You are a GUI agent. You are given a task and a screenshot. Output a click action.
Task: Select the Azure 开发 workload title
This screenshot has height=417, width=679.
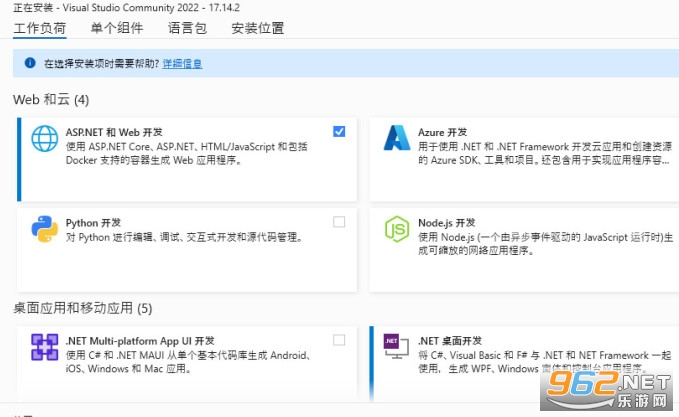[x=443, y=132]
